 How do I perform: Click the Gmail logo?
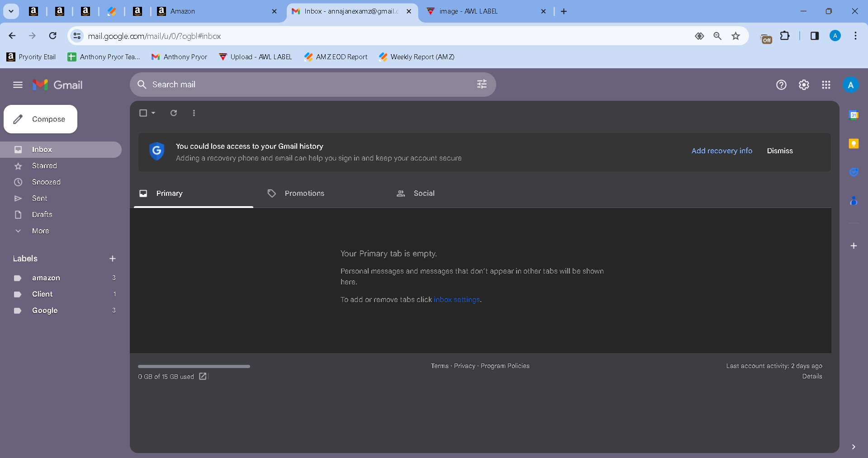(x=57, y=85)
